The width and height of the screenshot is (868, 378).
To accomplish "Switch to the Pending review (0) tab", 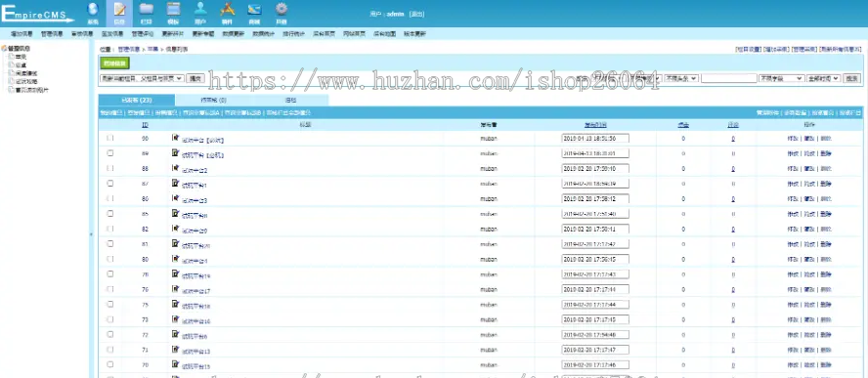I will 213,101.
